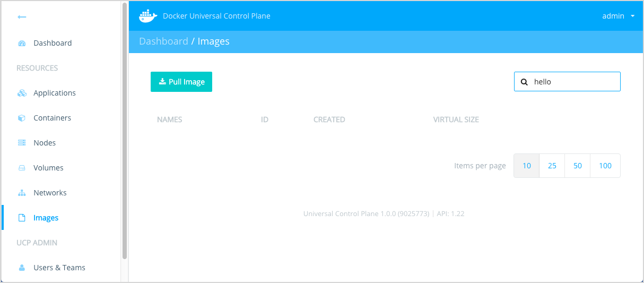Go to Containers in the sidebar
Screen dimensions: 644x283
pyautogui.click(x=52, y=118)
